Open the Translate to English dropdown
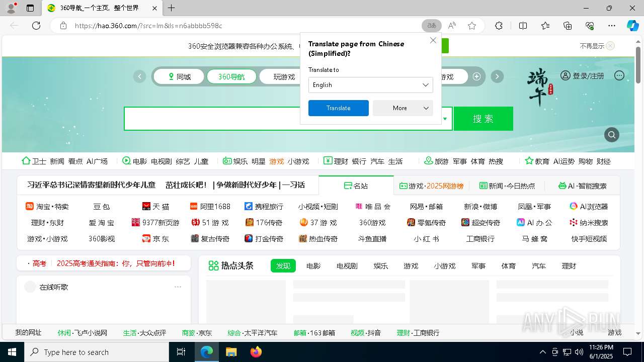 (371, 85)
